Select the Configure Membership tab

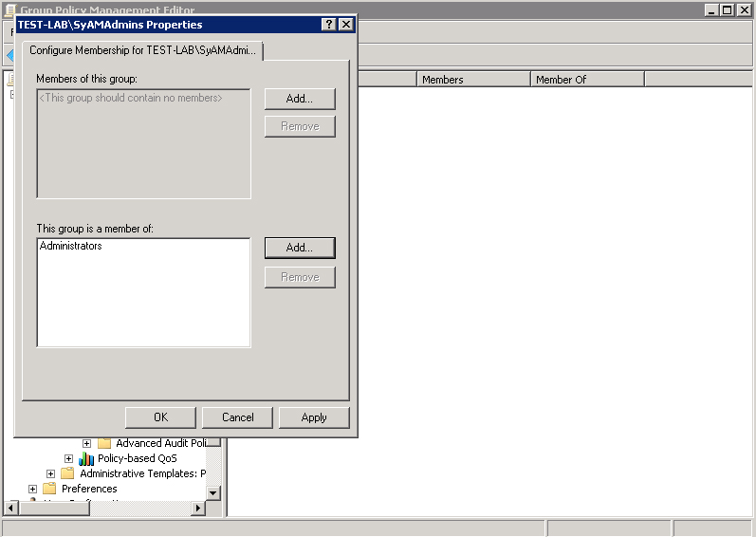[x=142, y=50]
